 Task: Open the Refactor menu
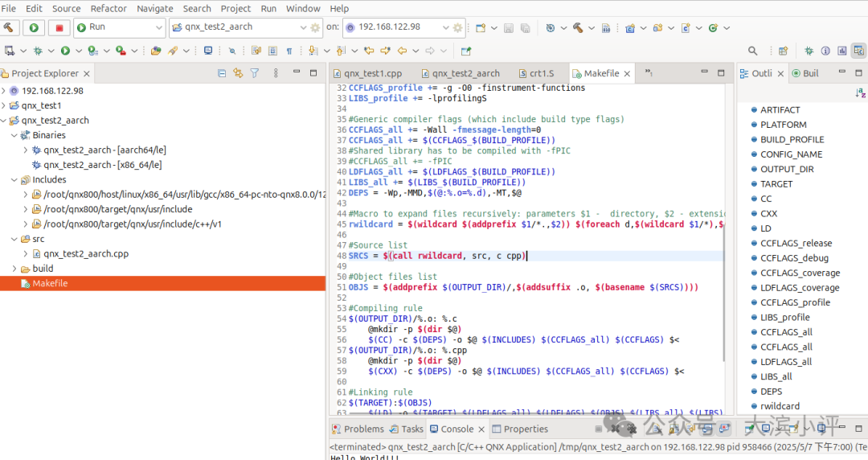[108, 8]
